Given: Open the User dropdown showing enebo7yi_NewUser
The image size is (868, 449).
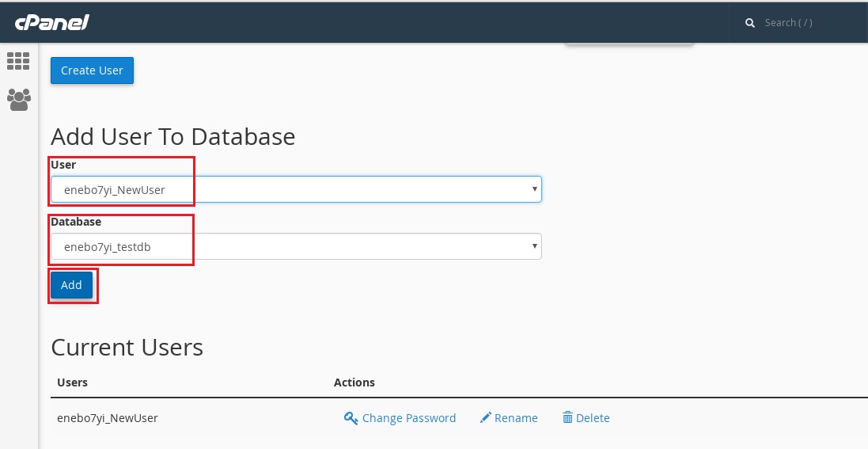Looking at the screenshot, I should pos(296,189).
